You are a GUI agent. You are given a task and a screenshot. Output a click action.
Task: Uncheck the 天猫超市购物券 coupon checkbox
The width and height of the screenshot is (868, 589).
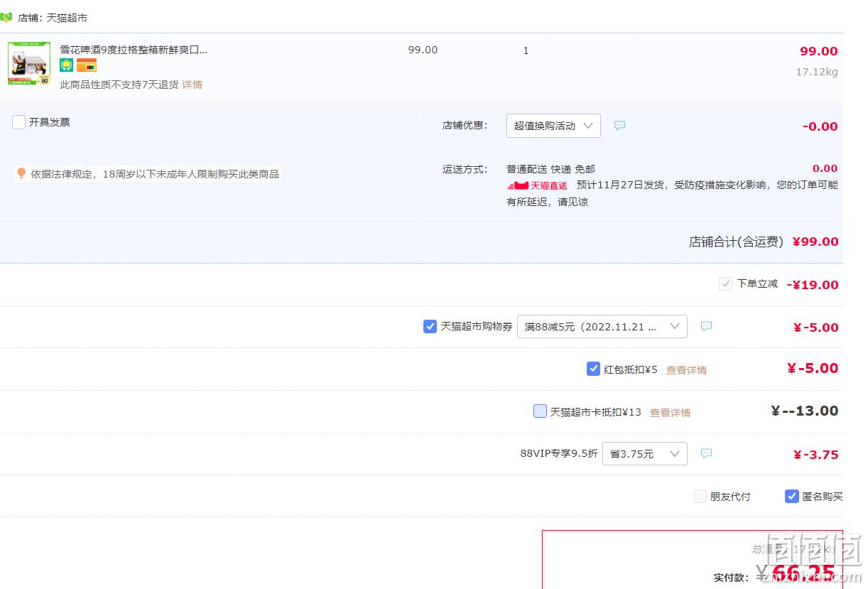point(430,326)
